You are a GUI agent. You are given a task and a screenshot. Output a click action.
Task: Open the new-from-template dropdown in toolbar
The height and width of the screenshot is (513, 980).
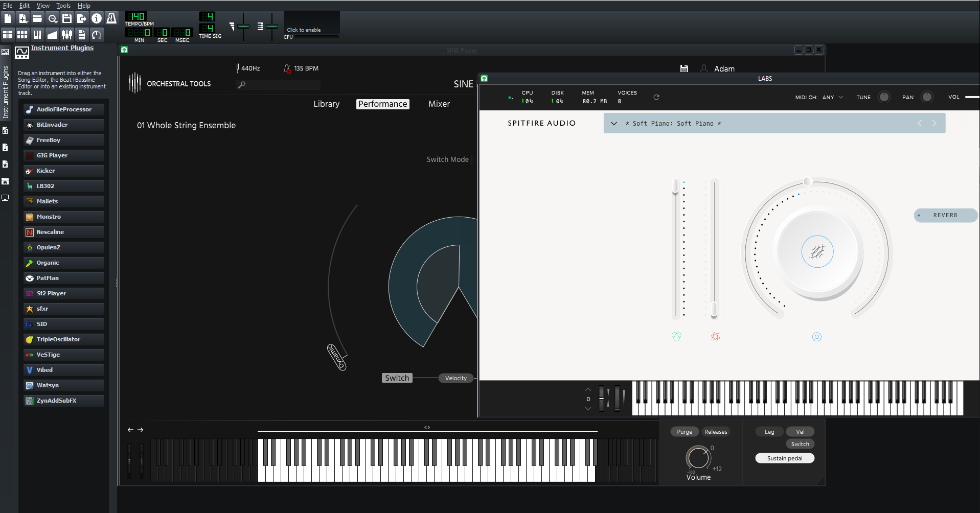tap(23, 19)
